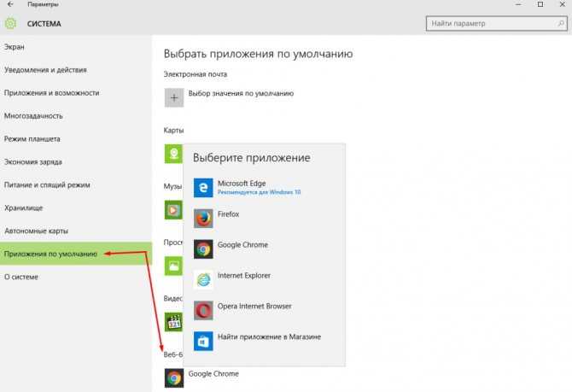
Task: Open Приложения и возможности section
Action: [76, 93]
